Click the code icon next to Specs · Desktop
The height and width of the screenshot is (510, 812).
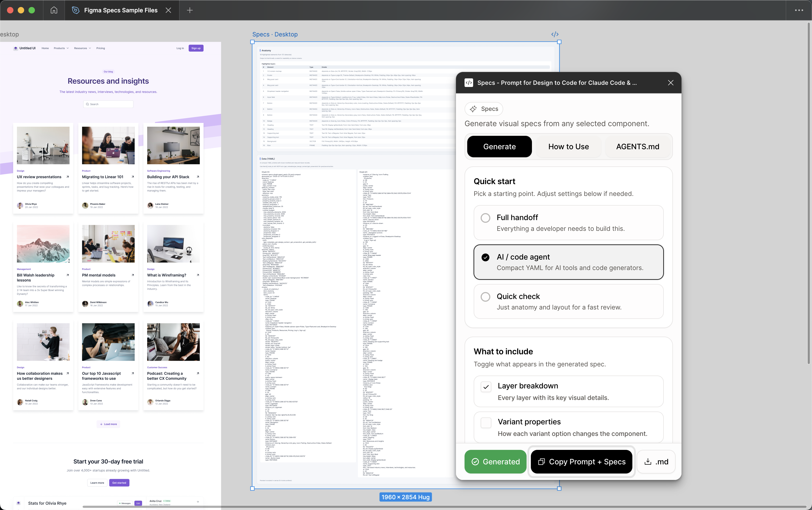(554, 34)
